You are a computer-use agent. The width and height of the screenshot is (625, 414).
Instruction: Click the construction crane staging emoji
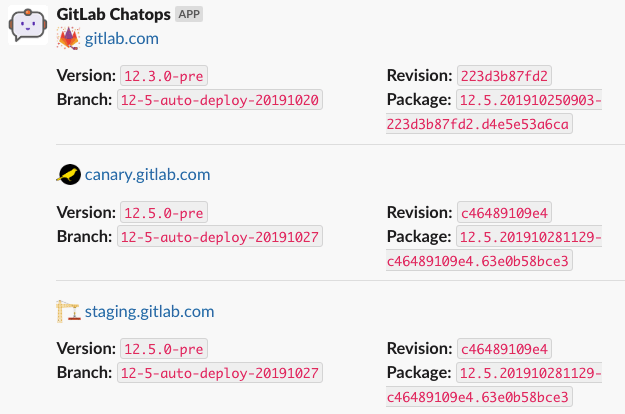[x=68, y=311]
